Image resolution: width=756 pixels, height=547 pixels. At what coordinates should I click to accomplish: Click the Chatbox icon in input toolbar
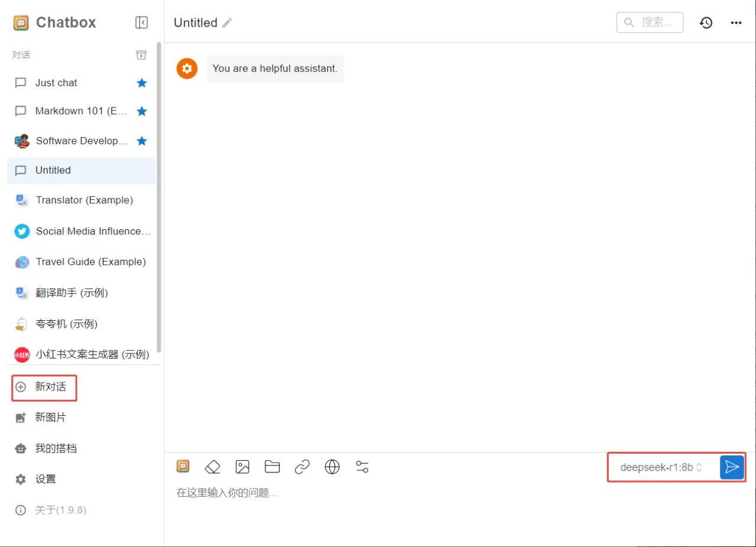click(x=183, y=466)
